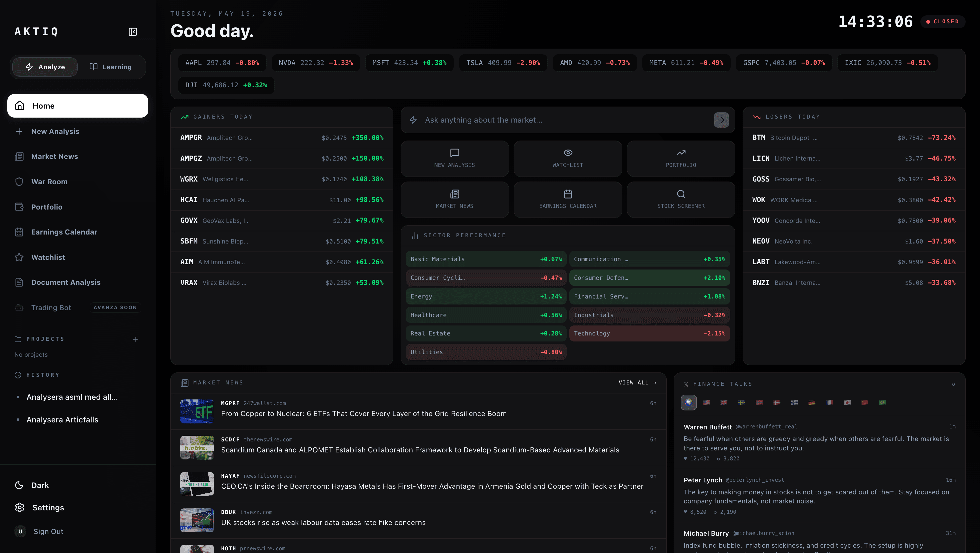Image resolution: width=980 pixels, height=553 pixels.
Task: Open Hayasa Metals news headline
Action: 432,486
